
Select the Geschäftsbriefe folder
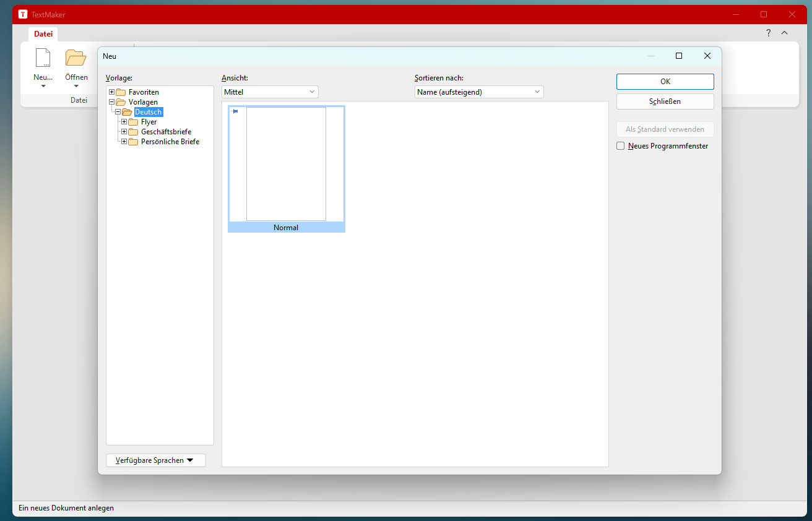point(166,132)
